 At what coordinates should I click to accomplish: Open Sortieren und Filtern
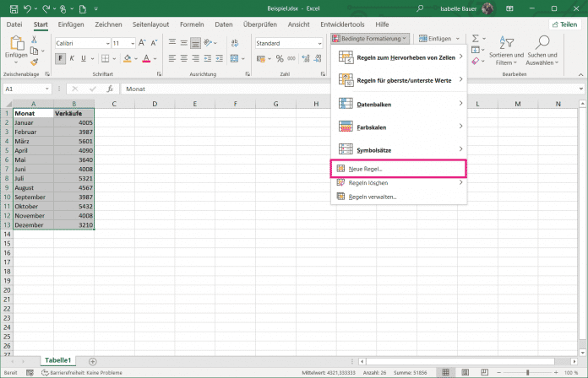506,50
